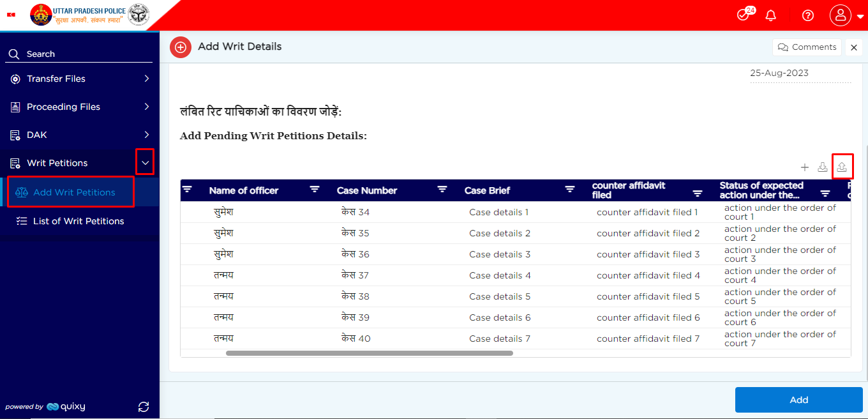Open the tasks icon showing 24 pending
Screen dimensions: 868x419
(743, 13)
